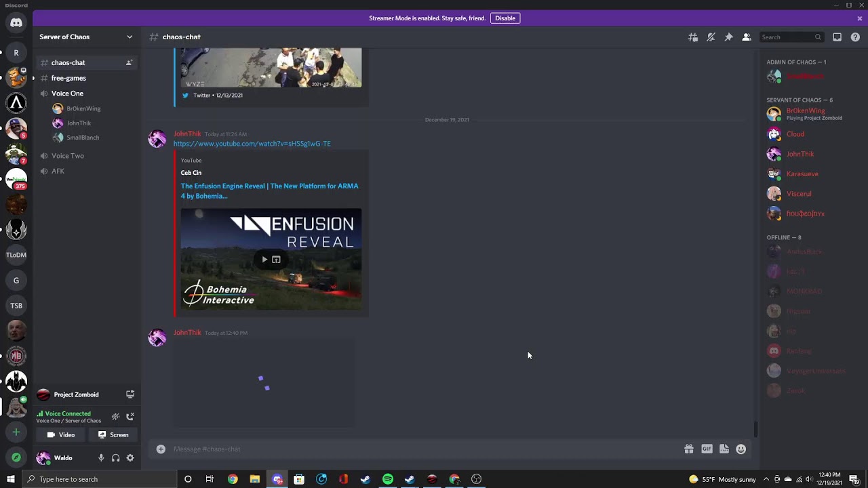The width and height of the screenshot is (868, 488).
Task: Disconnect from voice call
Action: click(x=130, y=417)
